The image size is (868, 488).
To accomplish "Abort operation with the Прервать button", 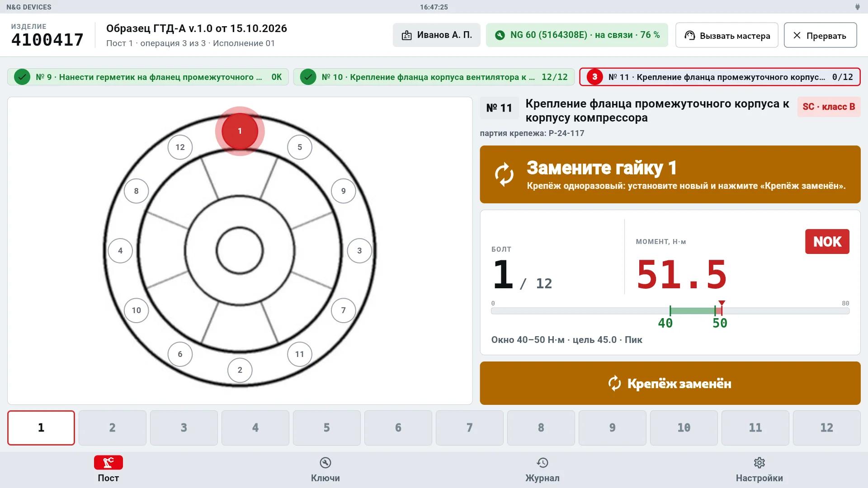I will pos(820,35).
